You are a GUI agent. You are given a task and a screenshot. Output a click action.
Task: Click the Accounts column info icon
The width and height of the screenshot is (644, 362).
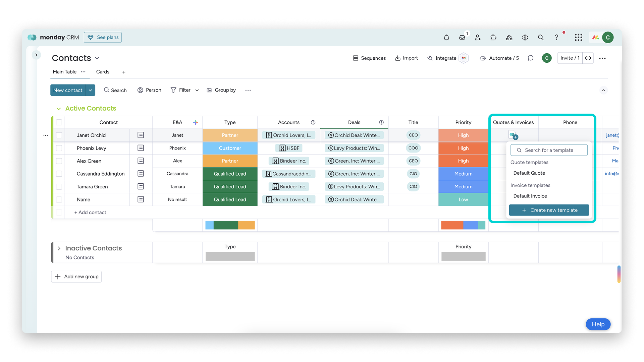point(313,122)
